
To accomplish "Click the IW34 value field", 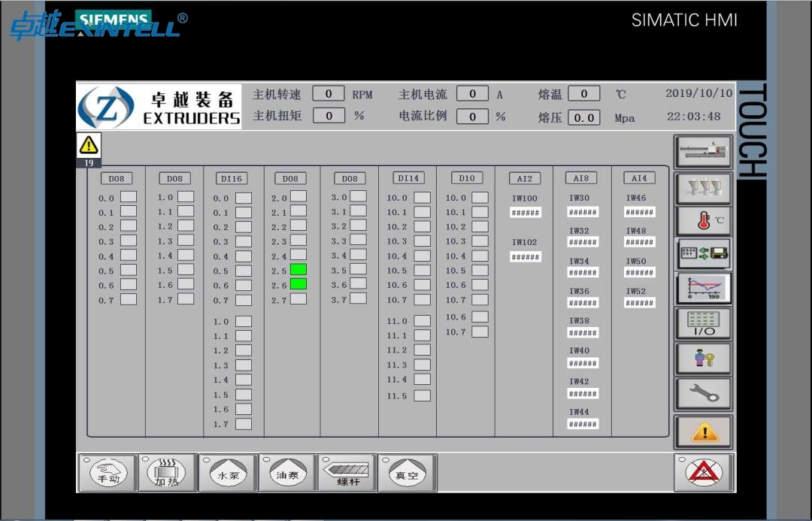I will point(583,272).
